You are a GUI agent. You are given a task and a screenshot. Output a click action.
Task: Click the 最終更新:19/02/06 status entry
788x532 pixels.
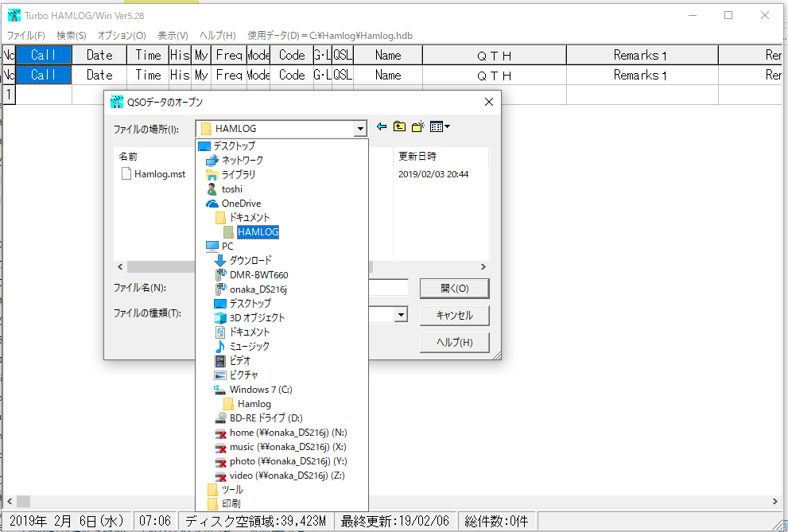[x=395, y=521]
